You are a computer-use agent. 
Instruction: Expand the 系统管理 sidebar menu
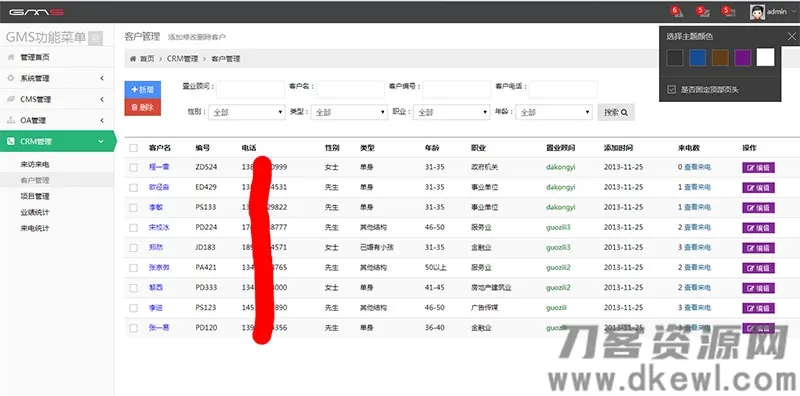pyautogui.click(x=57, y=79)
